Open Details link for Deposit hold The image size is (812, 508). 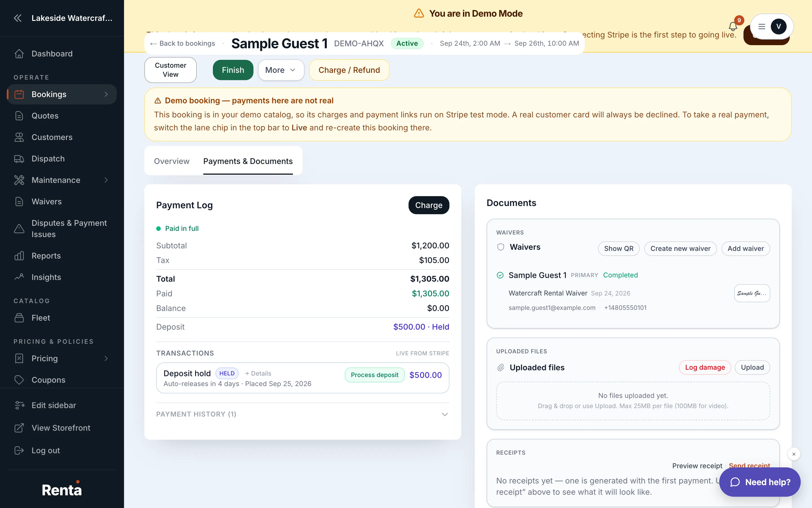coord(258,373)
